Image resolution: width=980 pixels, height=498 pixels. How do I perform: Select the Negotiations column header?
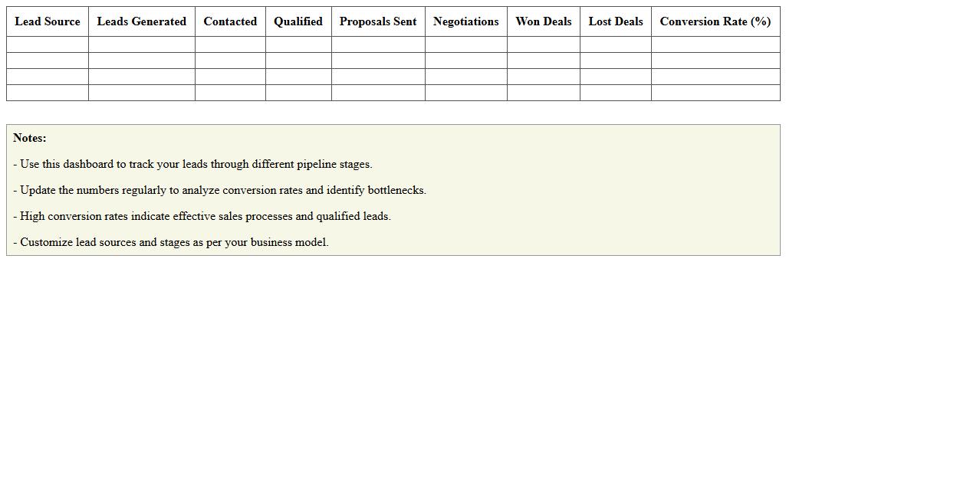coord(465,21)
